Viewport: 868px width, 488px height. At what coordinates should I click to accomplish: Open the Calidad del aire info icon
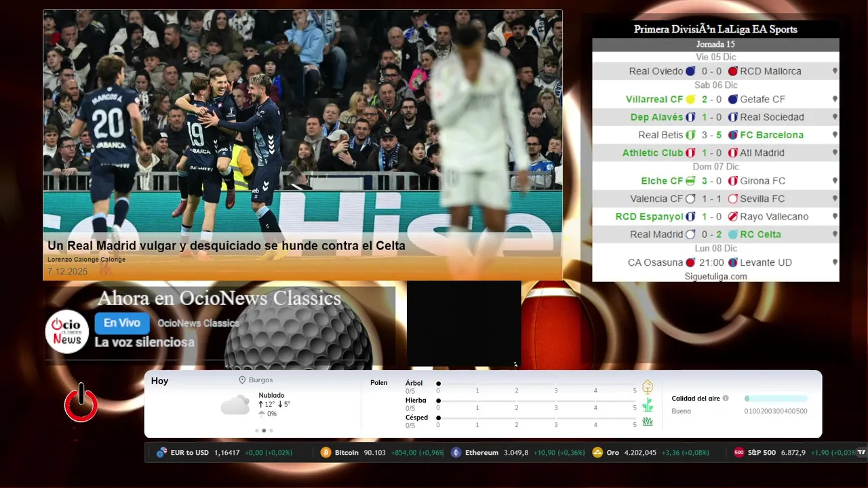[x=726, y=399]
